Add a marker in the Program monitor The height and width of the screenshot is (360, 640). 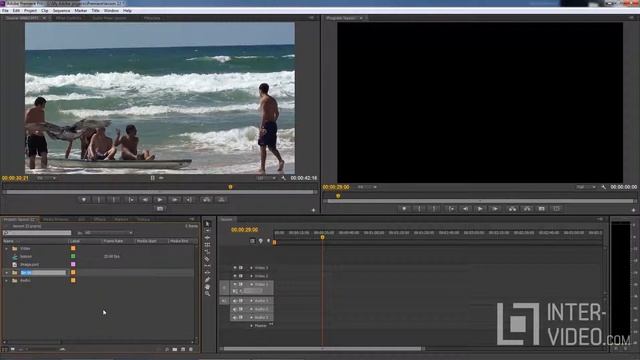click(404, 209)
